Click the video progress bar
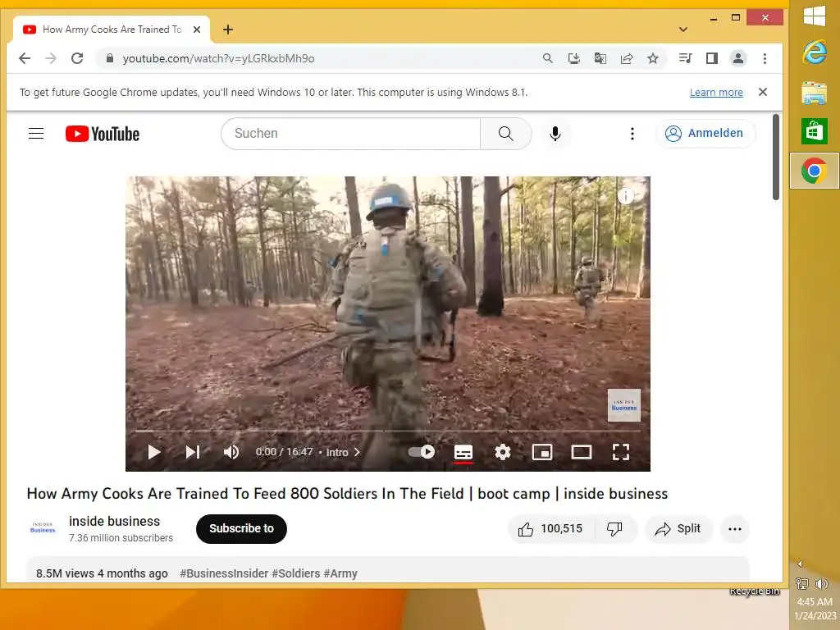Image resolution: width=840 pixels, height=630 pixels. point(388,431)
